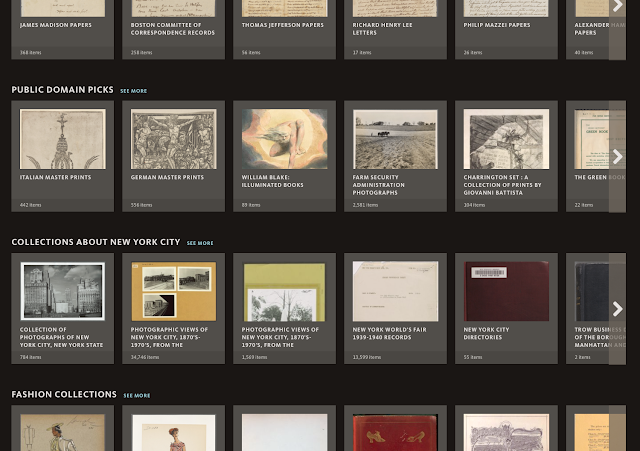The width and height of the screenshot is (640, 451).
Task: Click 26 items under Philip Mazzei Papers
Action: 473,53
